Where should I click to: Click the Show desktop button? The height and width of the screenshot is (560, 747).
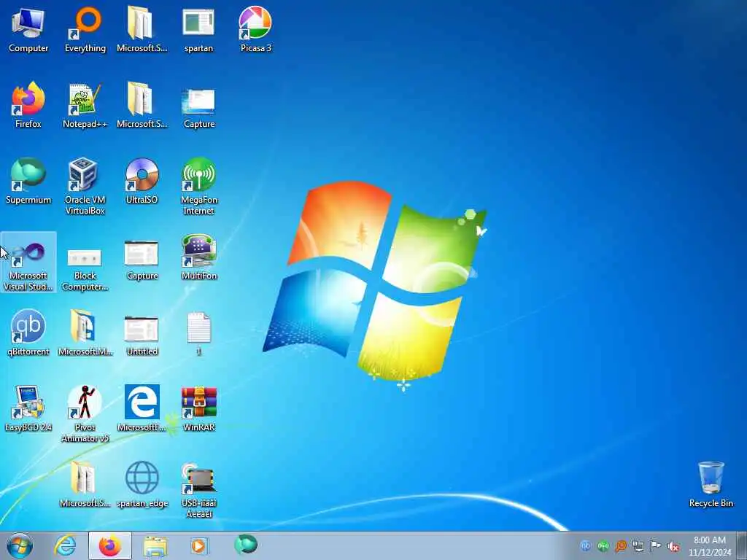tap(742, 545)
